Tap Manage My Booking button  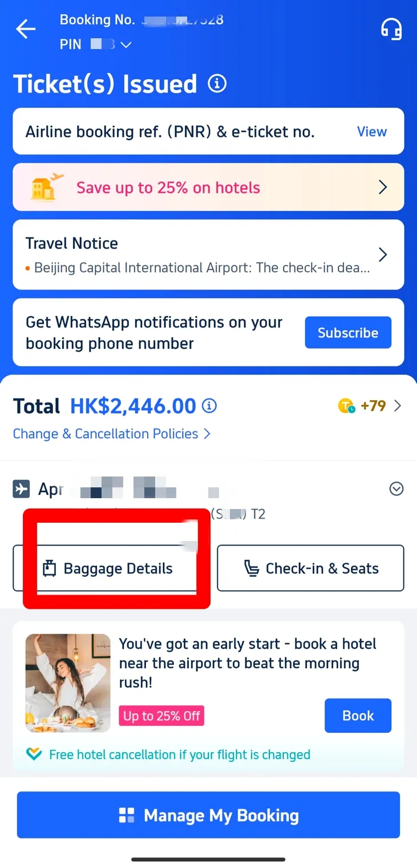[x=208, y=815]
